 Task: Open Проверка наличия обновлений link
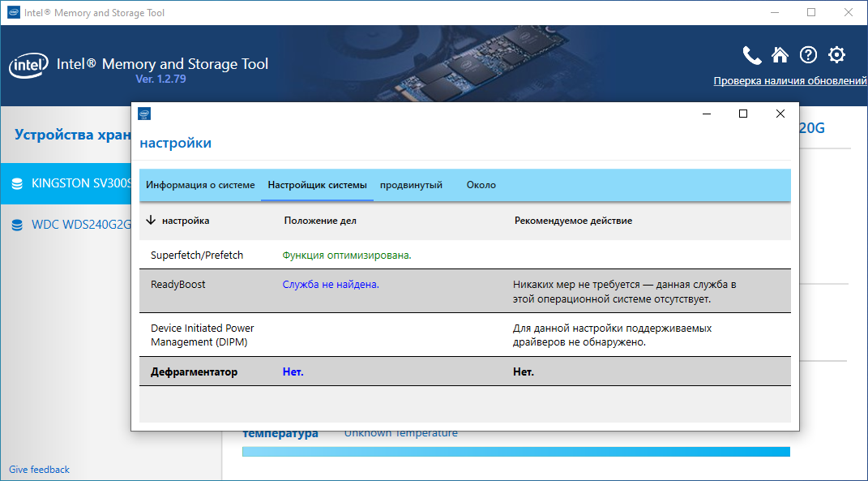click(x=790, y=81)
